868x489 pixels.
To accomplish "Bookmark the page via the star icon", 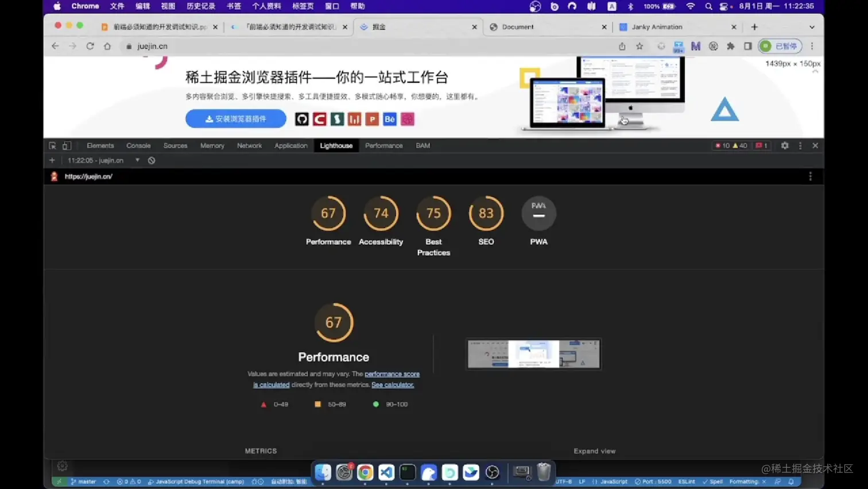I will [640, 46].
